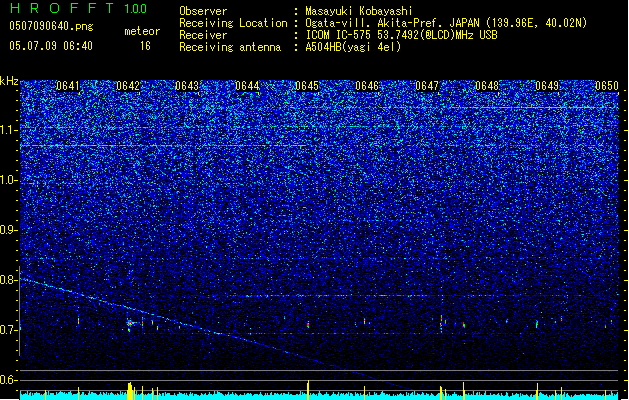Click the meteor count value 16
The height and width of the screenshot is (400, 629).
145,46
